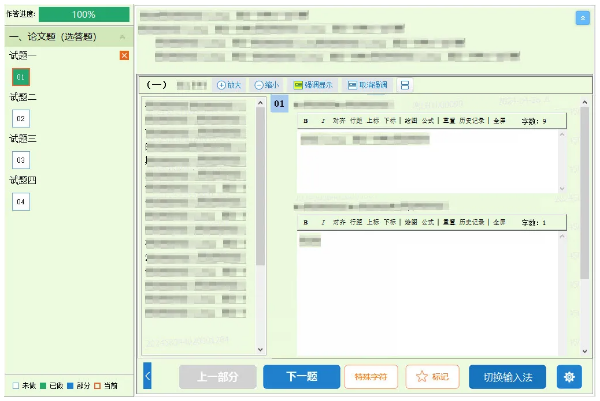Viewport: 600px width, 401px height.
Task: Collapse left sidebar with blue chevron
Action: (148, 376)
